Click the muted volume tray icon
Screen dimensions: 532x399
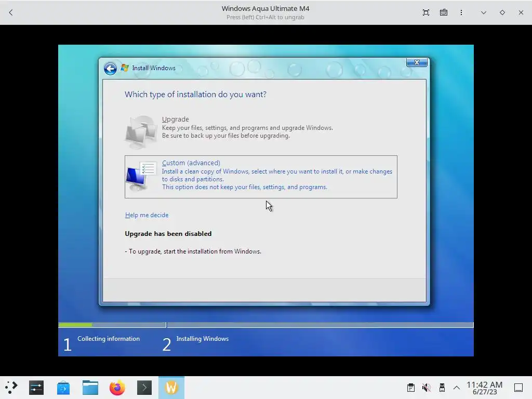[426, 388]
